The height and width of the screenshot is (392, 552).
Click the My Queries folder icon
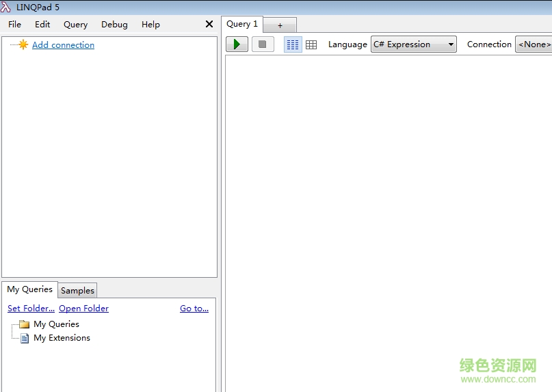(x=25, y=324)
